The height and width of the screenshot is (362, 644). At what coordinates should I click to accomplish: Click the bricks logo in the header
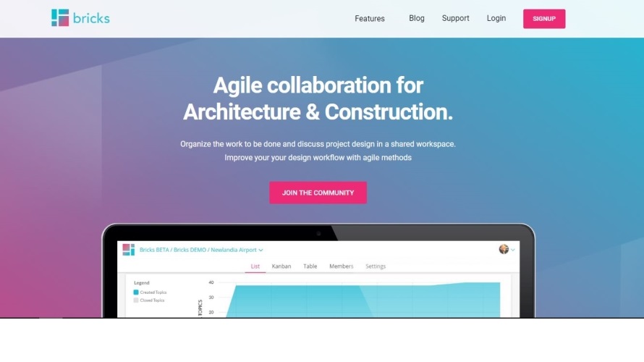(80, 18)
